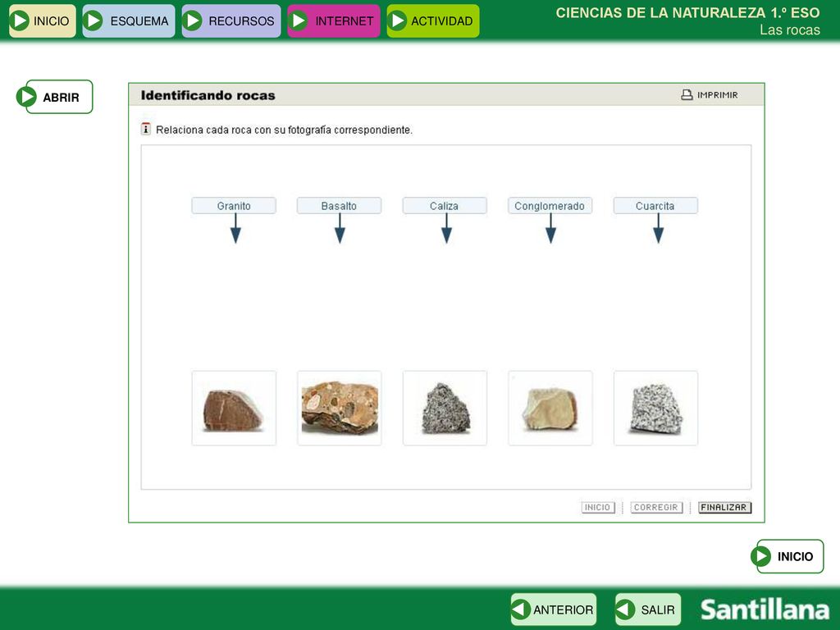
Task: Select the ACTIVIDAD tab
Action: (433, 21)
